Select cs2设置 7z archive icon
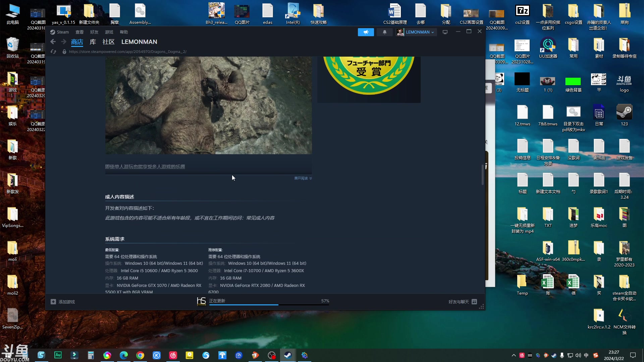The width and height of the screenshot is (644, 362). [x=522, y=14]
